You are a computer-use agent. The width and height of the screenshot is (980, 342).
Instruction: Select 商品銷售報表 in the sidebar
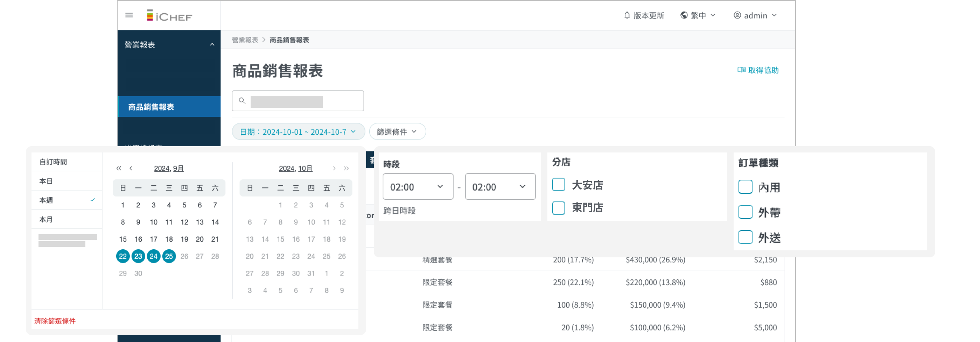[151, 107]
